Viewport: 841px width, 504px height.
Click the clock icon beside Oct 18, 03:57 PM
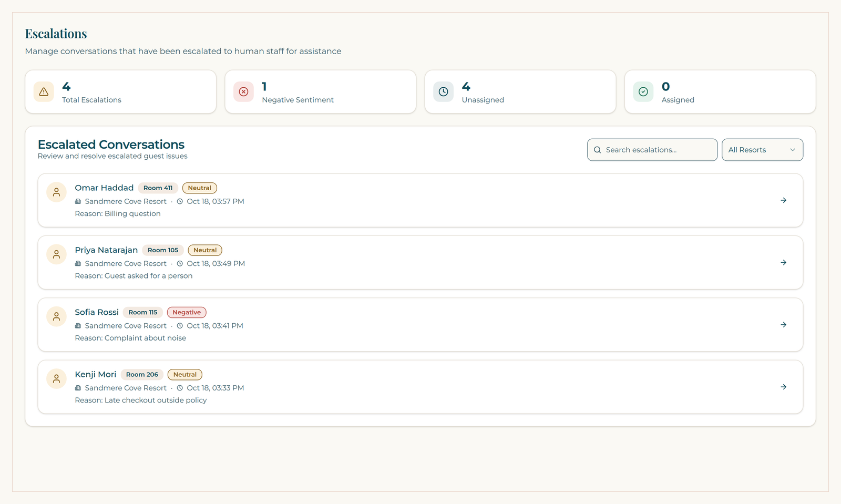pyautogui.click(x=180, y=201)
